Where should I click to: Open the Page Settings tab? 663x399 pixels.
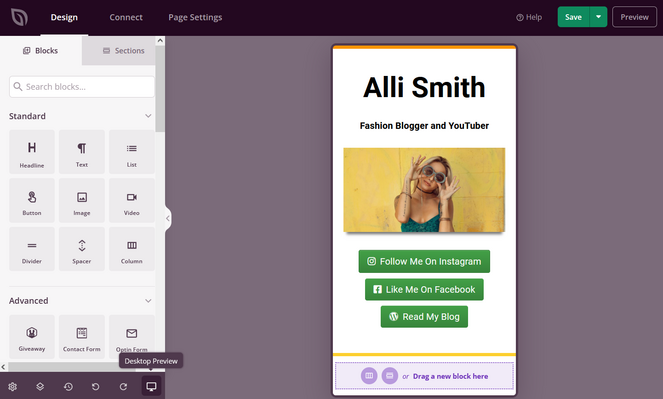coord(195,17)
